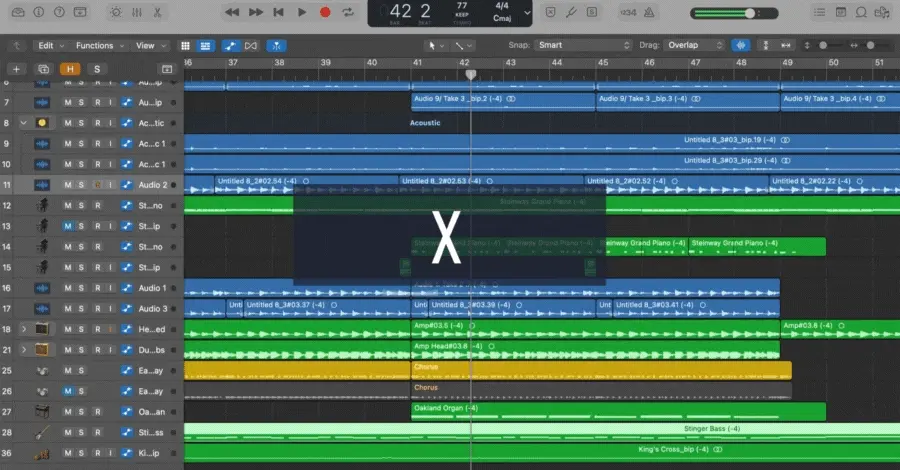Toggle the Metronome click icon
Viewport: 900px width, 470px height.
point(649,12)
